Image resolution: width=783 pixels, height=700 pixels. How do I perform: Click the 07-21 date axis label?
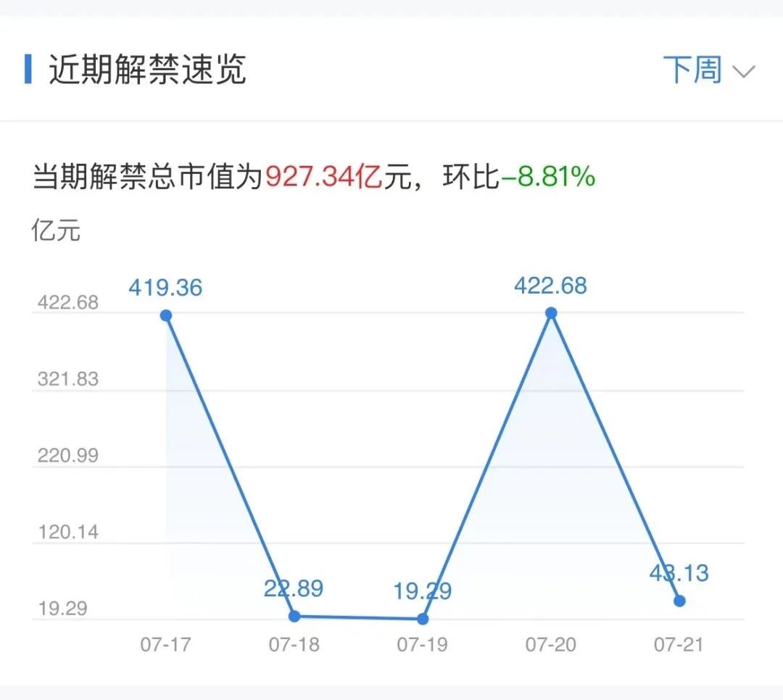[679, 645]
